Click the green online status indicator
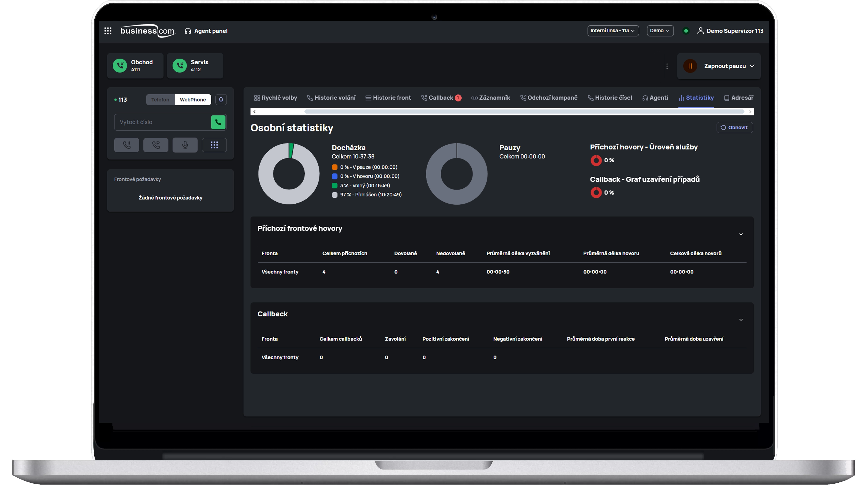The height and width of the screenshot is (501, 868). point(686,31)
